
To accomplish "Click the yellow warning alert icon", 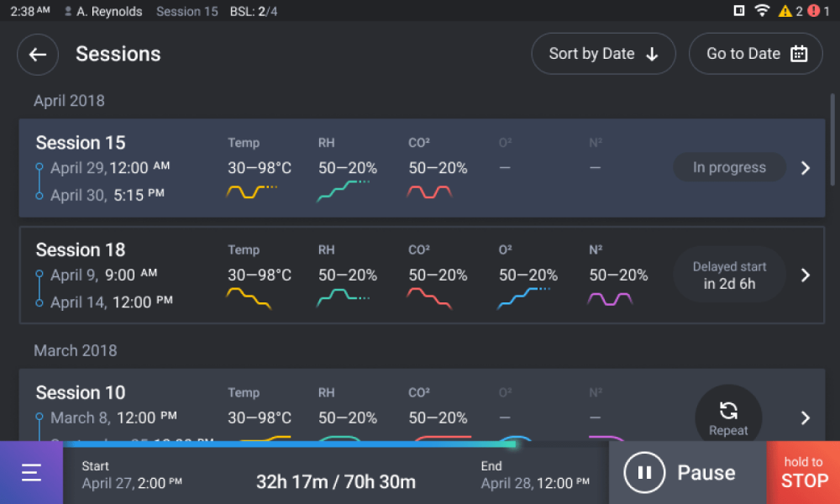I will click(x=785, y=11).
